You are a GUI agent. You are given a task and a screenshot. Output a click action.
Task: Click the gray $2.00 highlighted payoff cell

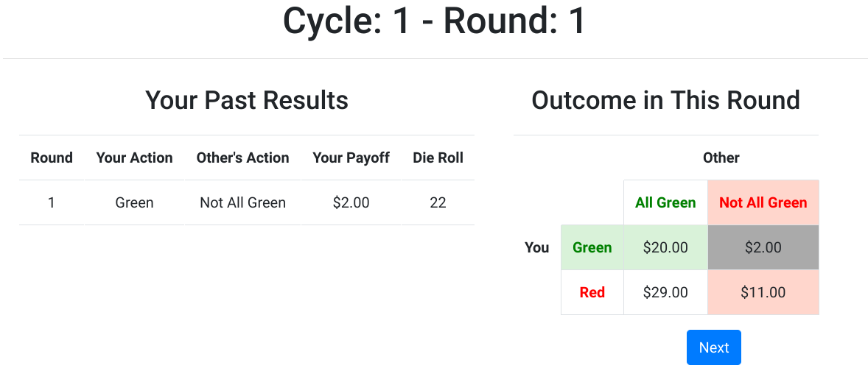pyautogui.click(x=763, y=247)
